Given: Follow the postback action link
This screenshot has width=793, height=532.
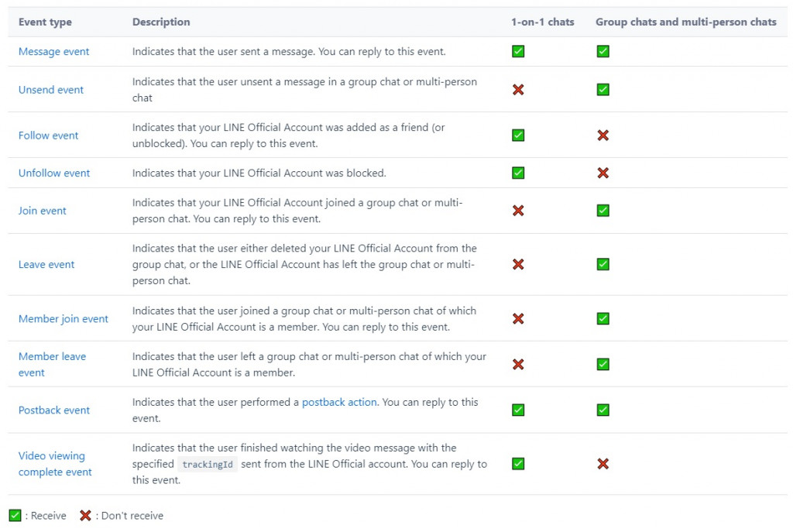Looking at the screenshot, I should [x=339, y=403].
